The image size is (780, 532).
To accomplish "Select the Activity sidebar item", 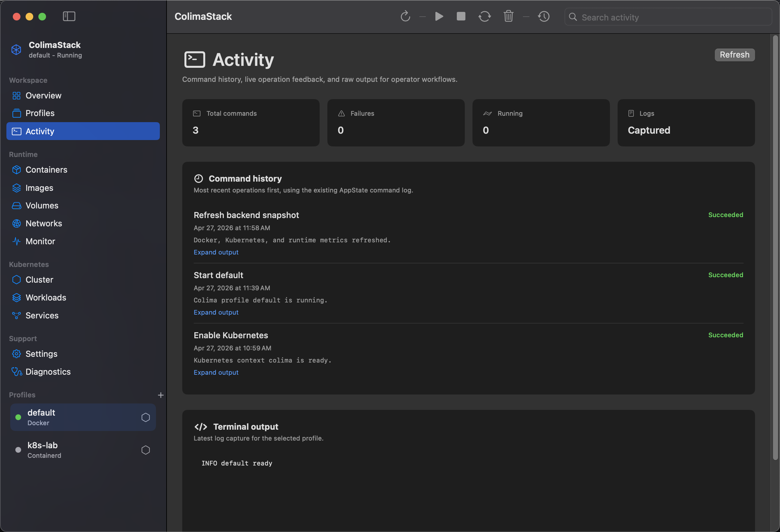I will [83, 131].
